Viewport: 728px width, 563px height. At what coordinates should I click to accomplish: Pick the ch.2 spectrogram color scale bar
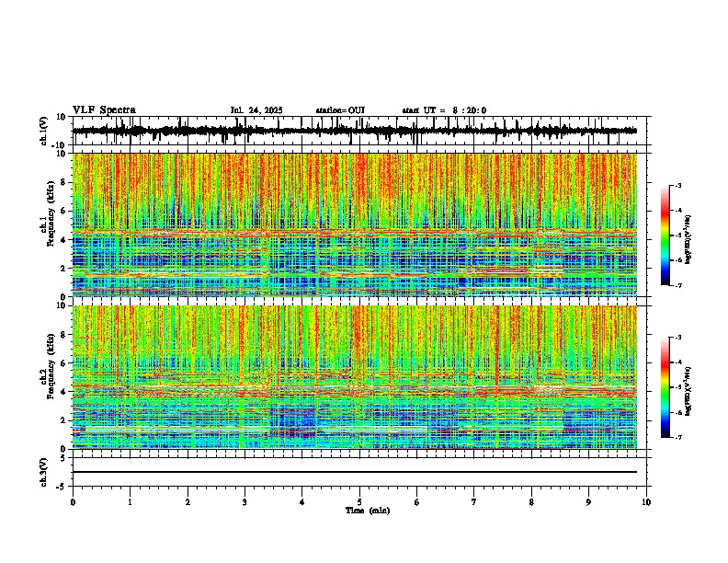pyautogui.click(x=665, y=387)
